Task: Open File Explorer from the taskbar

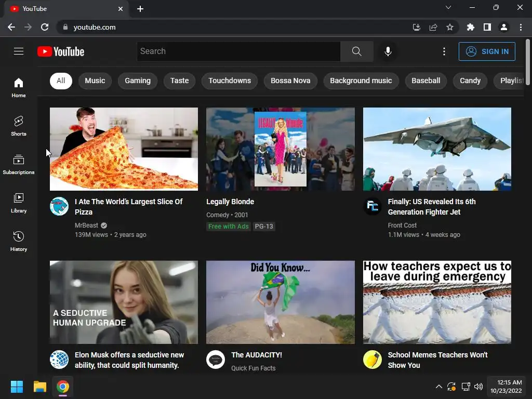Action: pos(39,387)
